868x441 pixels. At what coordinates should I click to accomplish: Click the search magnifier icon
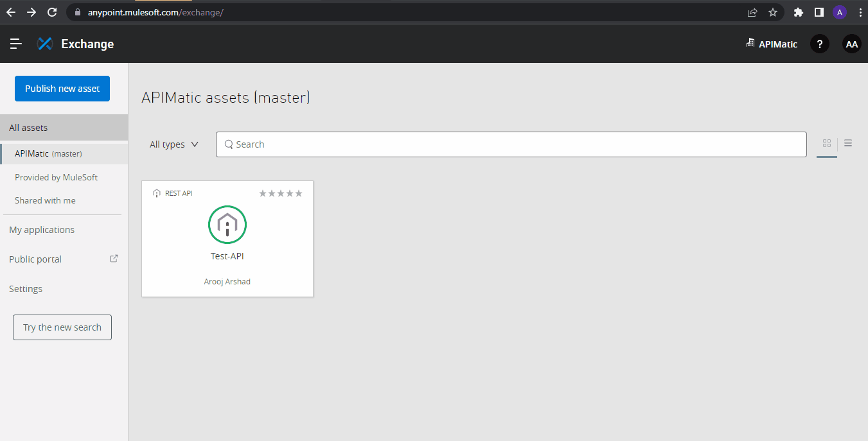coord(229,144)
